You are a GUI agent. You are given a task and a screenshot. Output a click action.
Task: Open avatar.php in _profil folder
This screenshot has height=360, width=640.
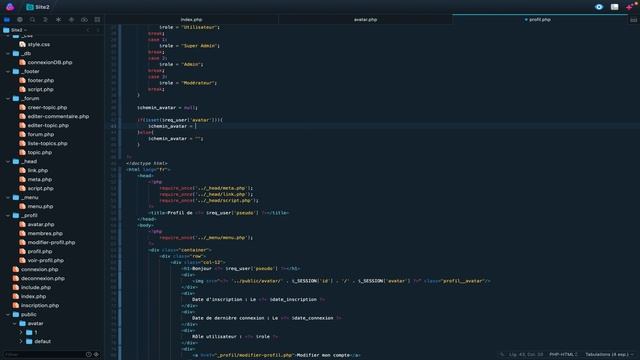(41, 224)
